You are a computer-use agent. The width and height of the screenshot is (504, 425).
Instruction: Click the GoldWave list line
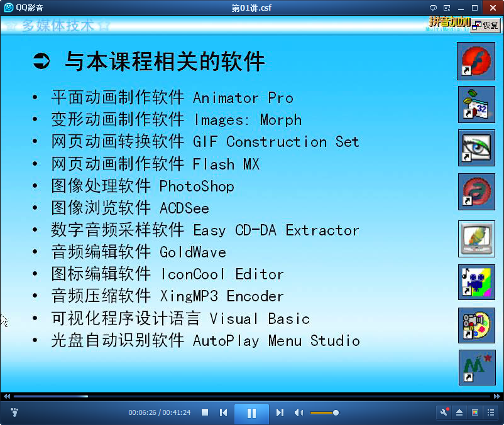[138, 252]
